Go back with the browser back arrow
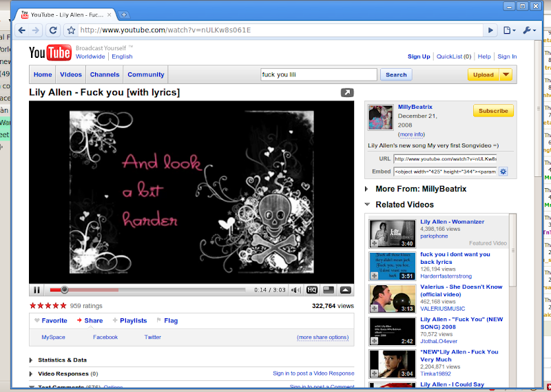Image resolution: width=551 pixels, height=392 pixels. 22,30
